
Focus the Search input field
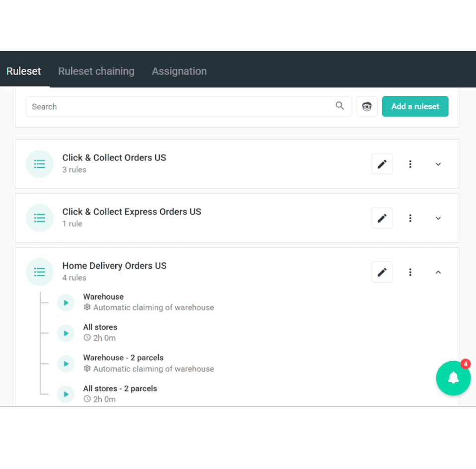[179, 106]
